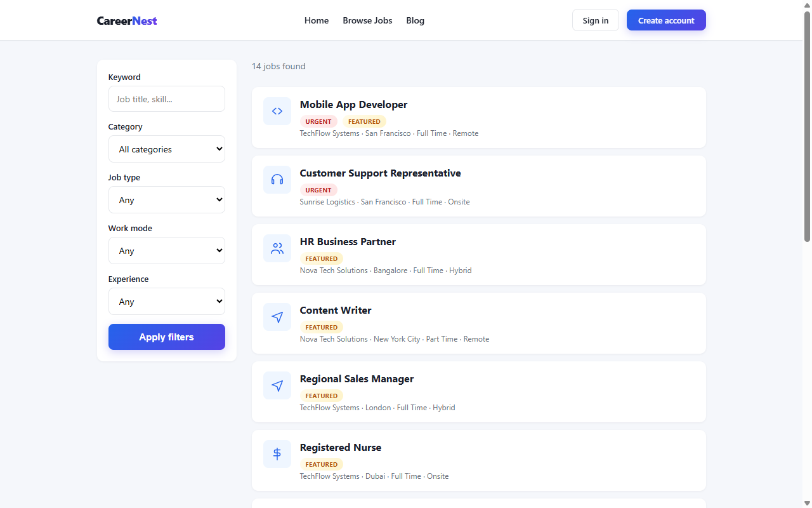This screenshot has width=812, height=508.
Task: Click 'Nova Tech Solutions · New York City · Part Time · Remote'
Action: tap(395, 339)
